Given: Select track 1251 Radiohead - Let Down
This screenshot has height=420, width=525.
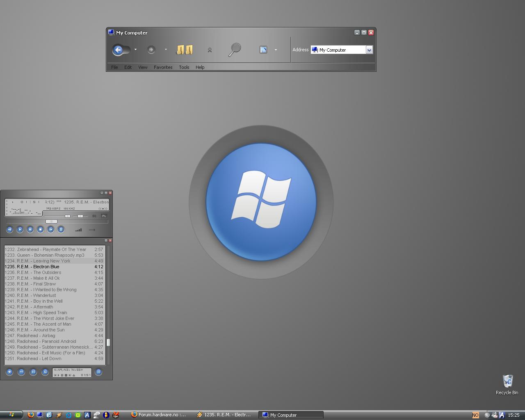Looking at the screenshot, I should point(55,358).
